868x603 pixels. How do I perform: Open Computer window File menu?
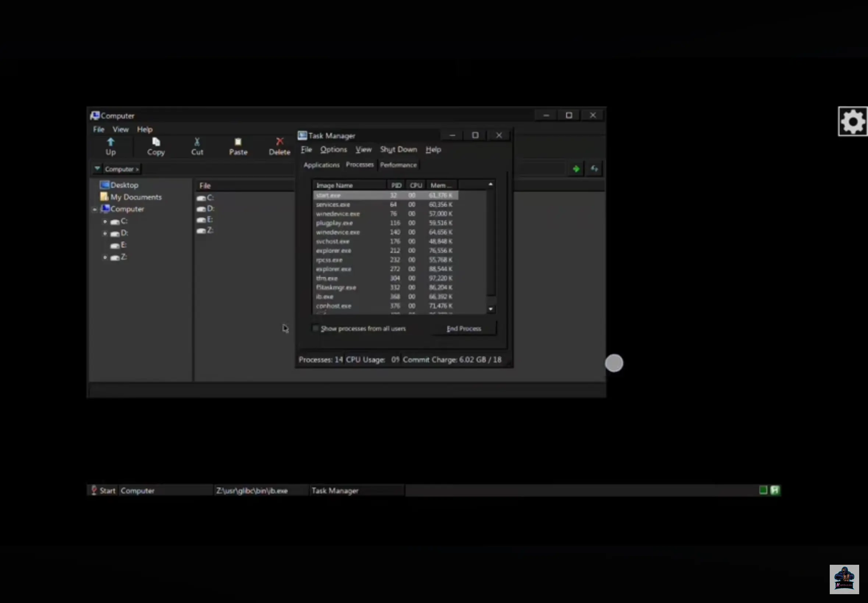pyautogui.click(x=99, y=129)
